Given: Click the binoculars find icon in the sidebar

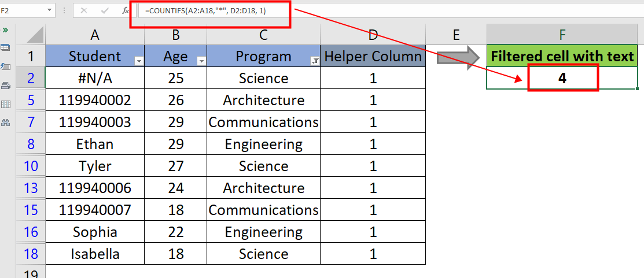Looking at the screenshot, I should (x=6, y=123).
